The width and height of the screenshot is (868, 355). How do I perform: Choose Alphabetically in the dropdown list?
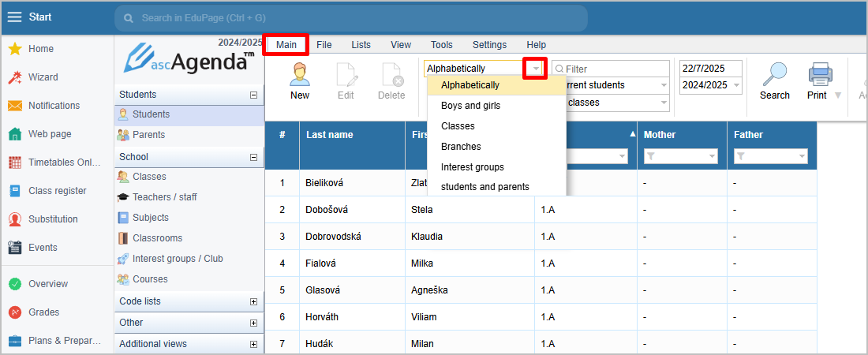[496, 85]
